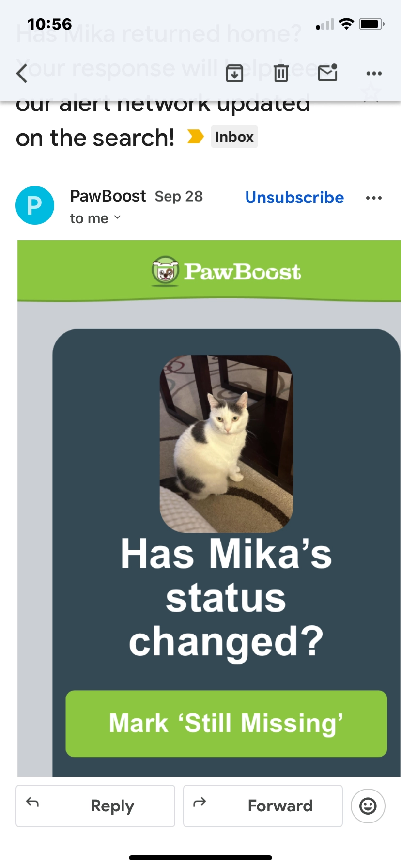Delete the email using the trash icon
The width and height of the screenshot is (401, 868).
pyautogui.click(x=281, y=73)
